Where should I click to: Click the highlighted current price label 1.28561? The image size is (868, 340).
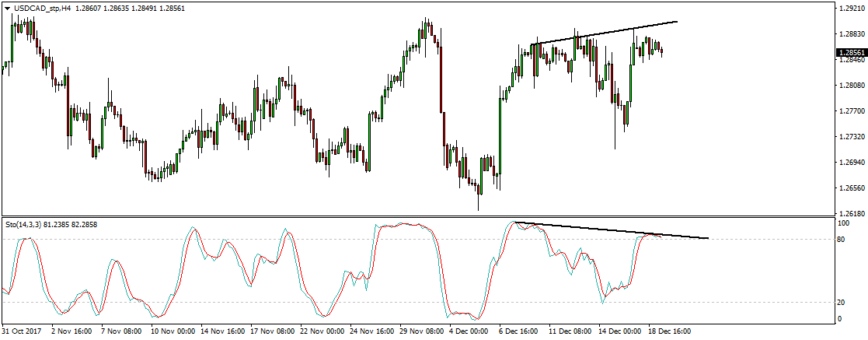(851, 53)
